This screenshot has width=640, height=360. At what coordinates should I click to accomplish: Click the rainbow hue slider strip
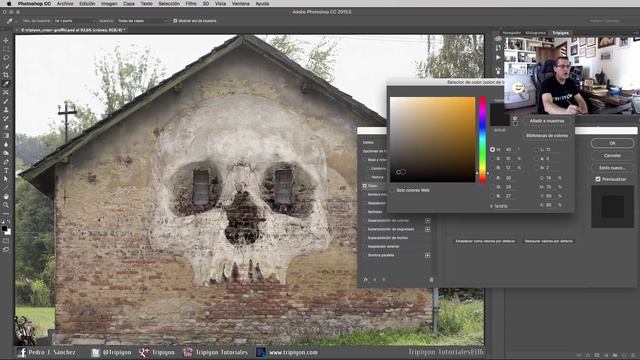(482, 139)
